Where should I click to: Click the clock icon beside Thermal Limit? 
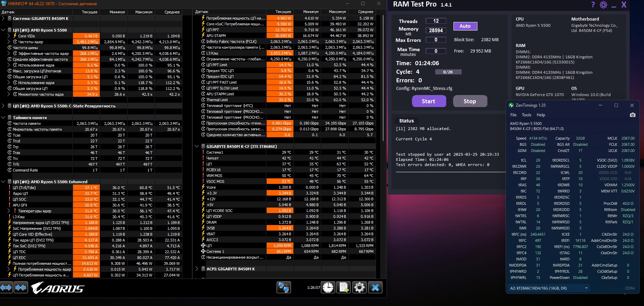point(203,100)
